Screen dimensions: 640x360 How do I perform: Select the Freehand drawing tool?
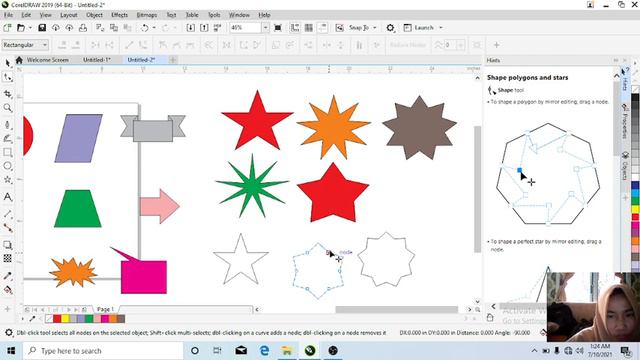pyautogui.click(x=8, y=124)
